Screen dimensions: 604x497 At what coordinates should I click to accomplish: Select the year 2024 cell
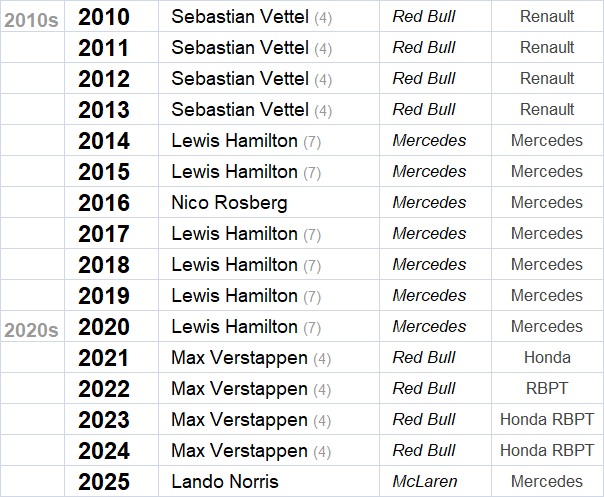click(104, 451)
